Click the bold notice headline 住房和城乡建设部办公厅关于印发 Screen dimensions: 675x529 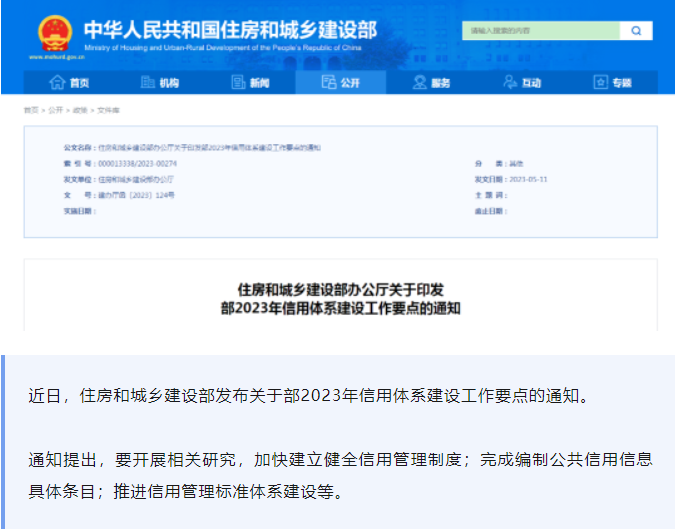[x=340, y=289]
